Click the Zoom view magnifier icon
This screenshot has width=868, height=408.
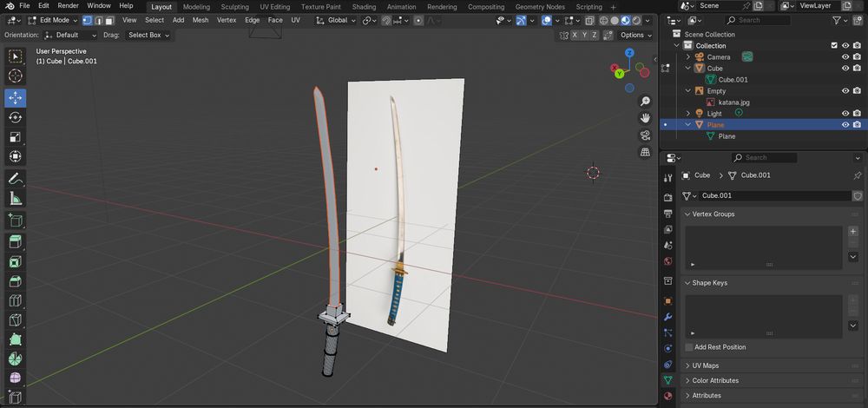(x=645, y=102)
